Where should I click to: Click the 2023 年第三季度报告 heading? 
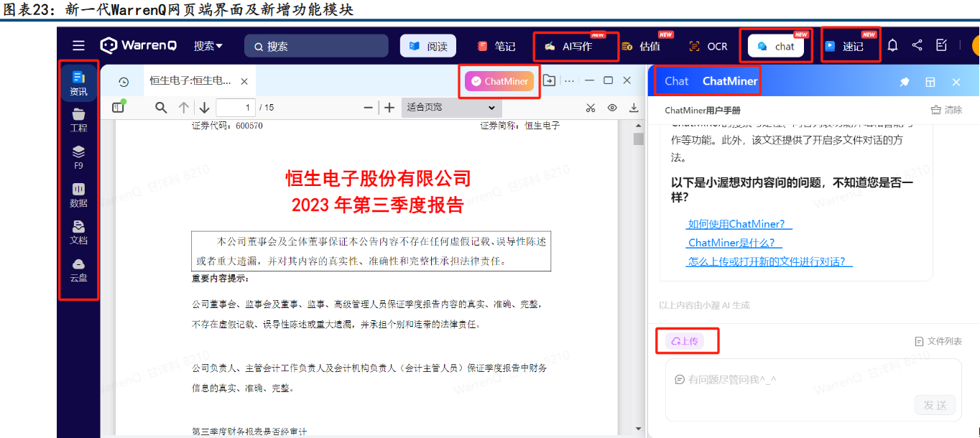[x=378, y=205]
